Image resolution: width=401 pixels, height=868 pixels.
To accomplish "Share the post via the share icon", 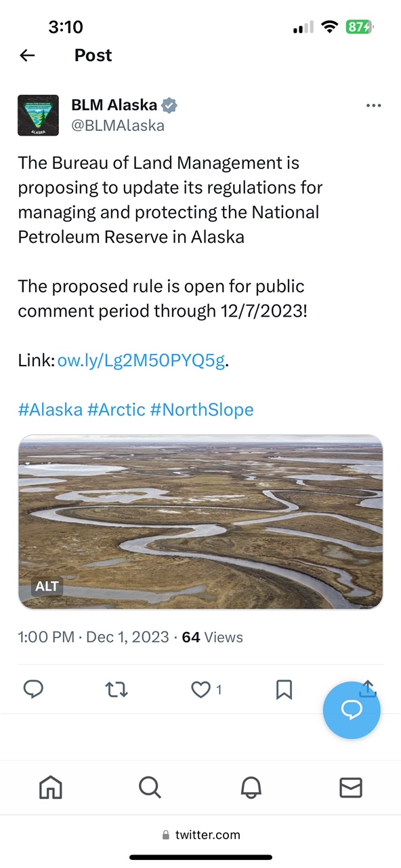I will [367, 689].
